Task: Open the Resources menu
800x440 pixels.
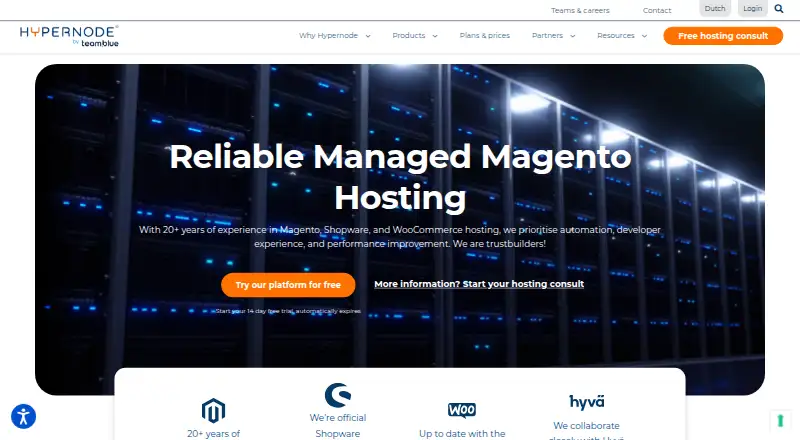Action: (x=616, y=36)
